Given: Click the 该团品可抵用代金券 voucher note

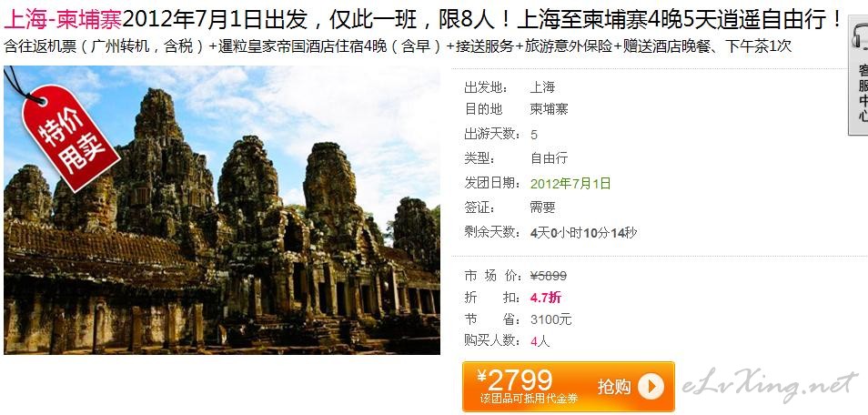Looking at the screenshot, I should (x=529, y=399).
